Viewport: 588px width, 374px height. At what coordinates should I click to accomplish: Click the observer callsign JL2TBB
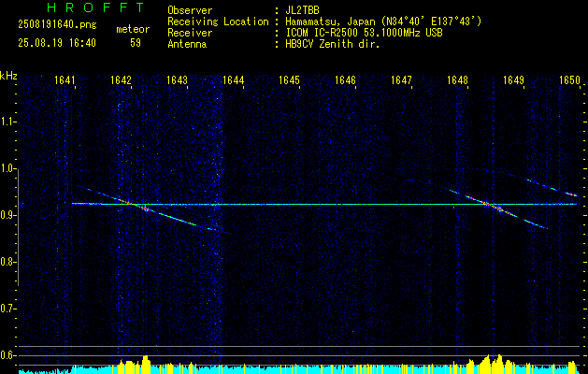(302, 10)
